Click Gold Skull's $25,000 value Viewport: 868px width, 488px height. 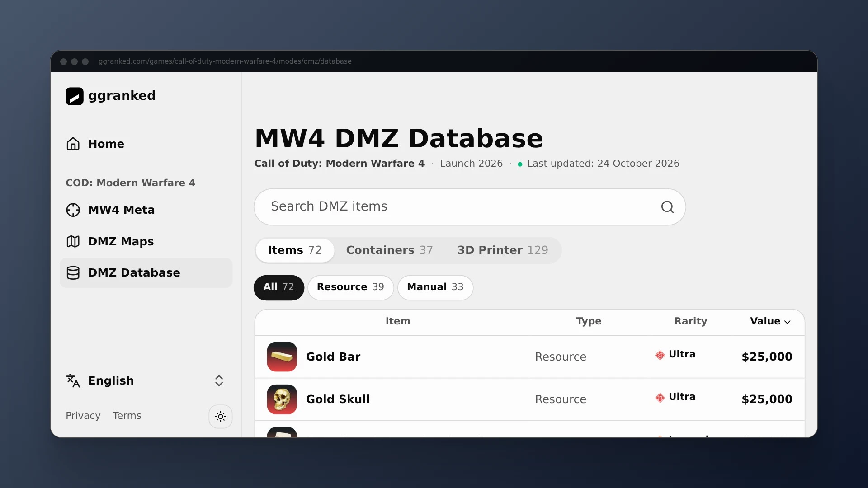767,399
